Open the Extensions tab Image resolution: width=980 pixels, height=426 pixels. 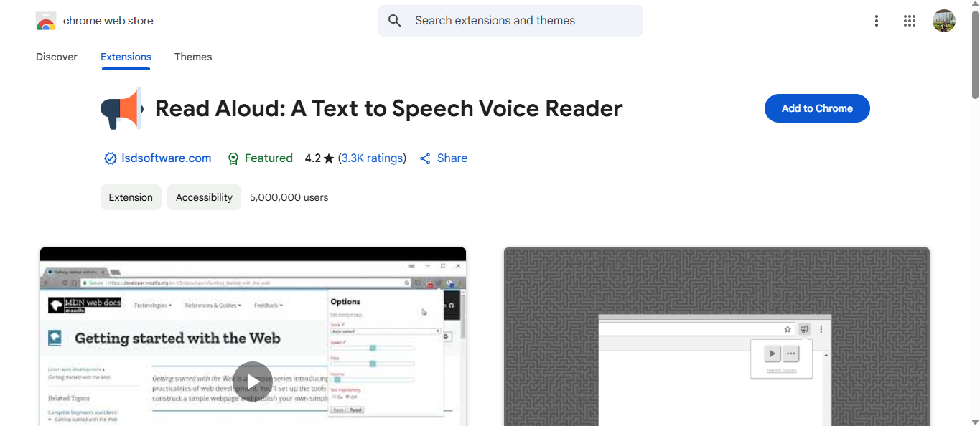coord(126,57)
